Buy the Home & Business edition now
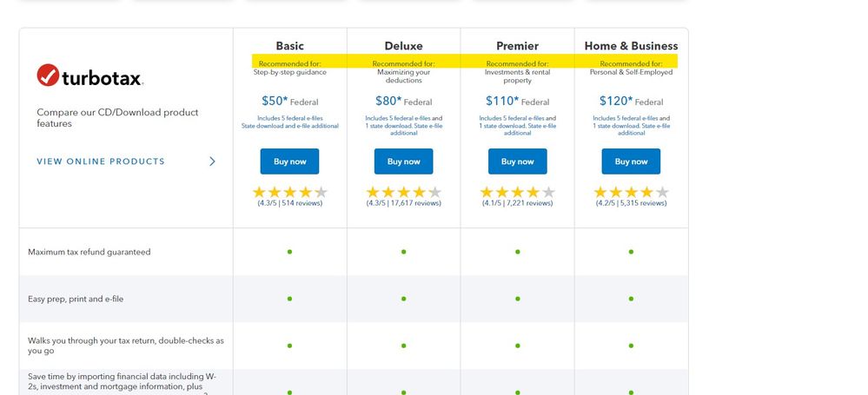 tap(631, 161)
